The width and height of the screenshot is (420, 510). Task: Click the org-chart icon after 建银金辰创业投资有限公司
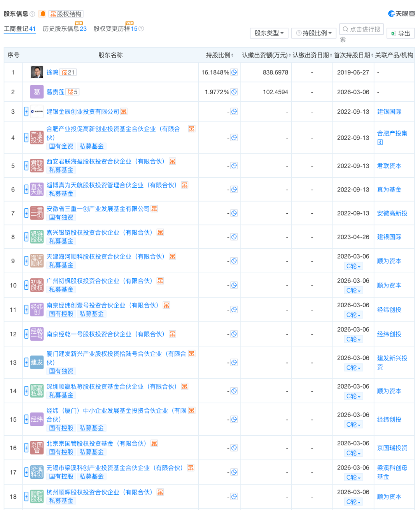point(124,111)
